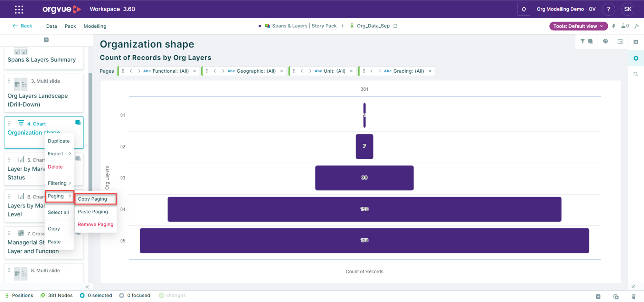Click the trash icon in status bar

633,297
